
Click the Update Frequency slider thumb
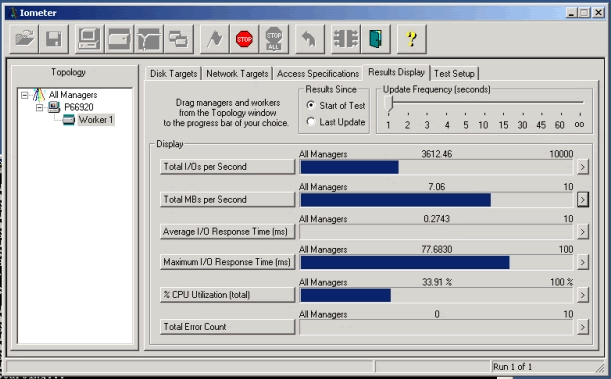click(388, 104)
